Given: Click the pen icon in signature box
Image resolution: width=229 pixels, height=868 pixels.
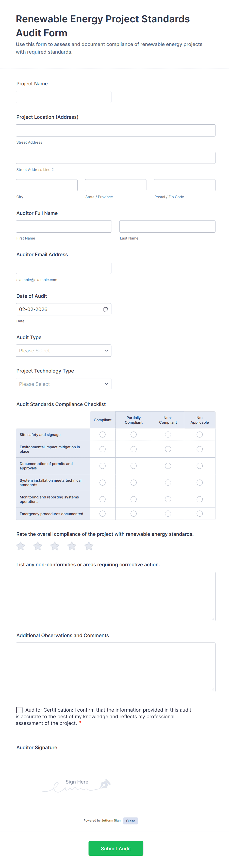Looking at the screenshot, I should (105, 784).
